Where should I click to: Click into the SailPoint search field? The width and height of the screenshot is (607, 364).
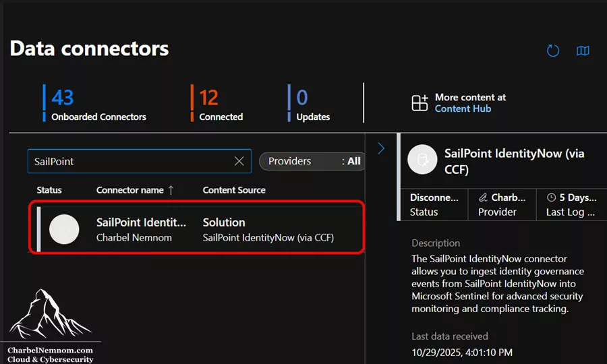click(x=140, y=161)
